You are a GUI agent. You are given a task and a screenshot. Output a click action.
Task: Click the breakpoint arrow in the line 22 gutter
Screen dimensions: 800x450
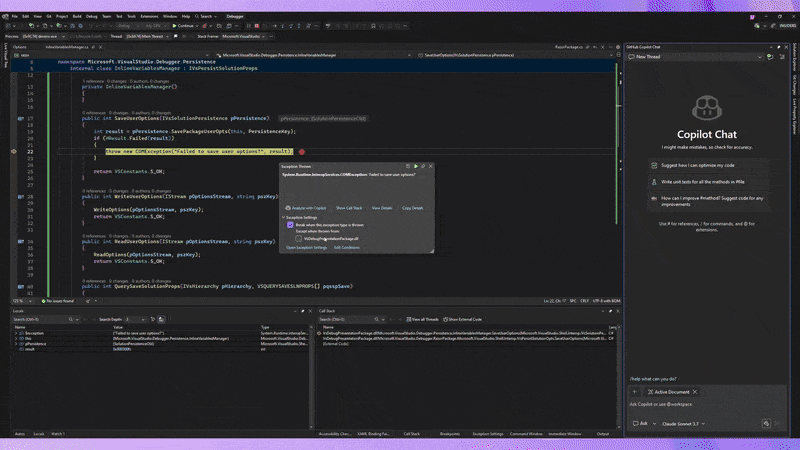click(14, 150)
